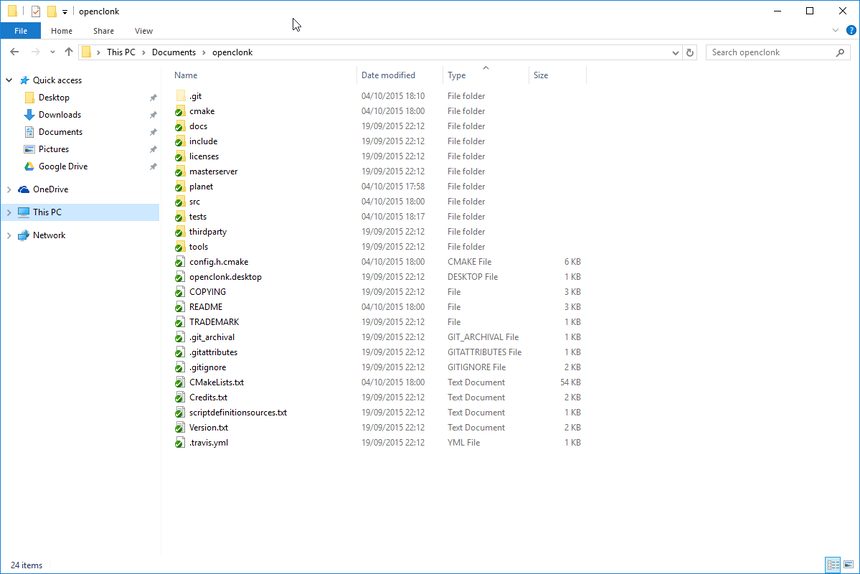Go to Desktop in Quick access
The width and height of the screenshot is (860, 574).
coord(54,98)
